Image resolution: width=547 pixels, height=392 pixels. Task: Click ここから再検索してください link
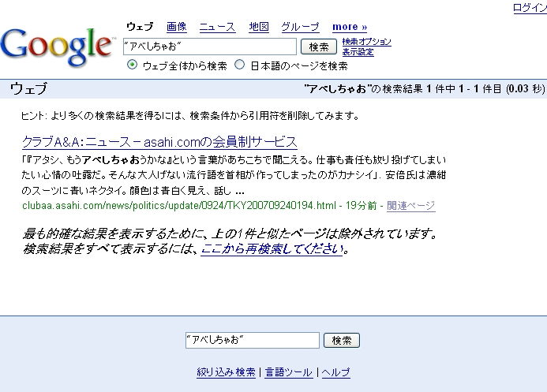tap(272, 248)
